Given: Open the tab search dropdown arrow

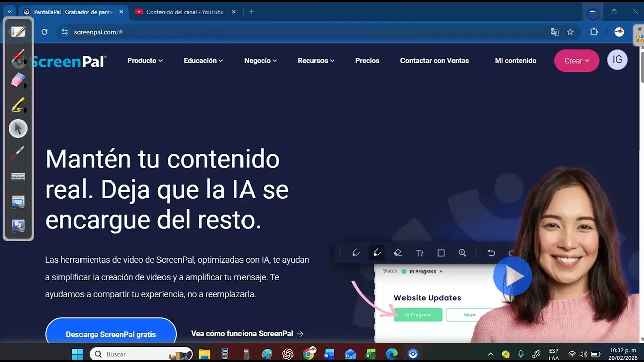Looking at the screenshot, I should (9, 12).
